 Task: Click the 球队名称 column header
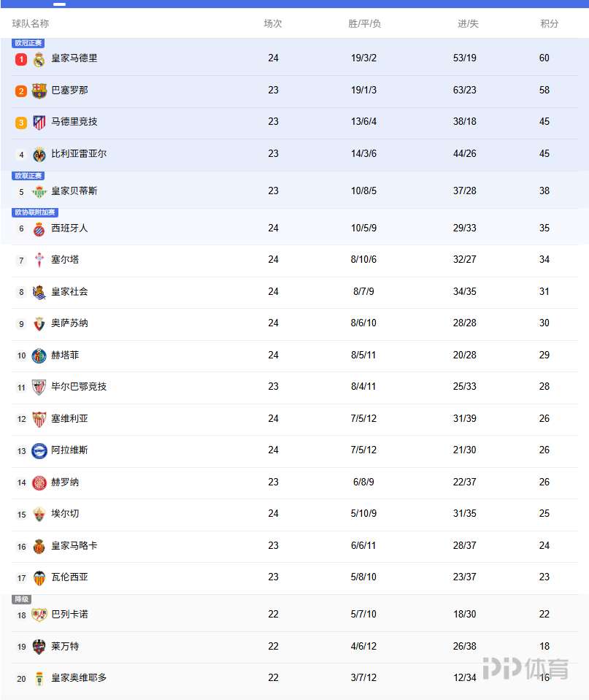coord(31,23)
